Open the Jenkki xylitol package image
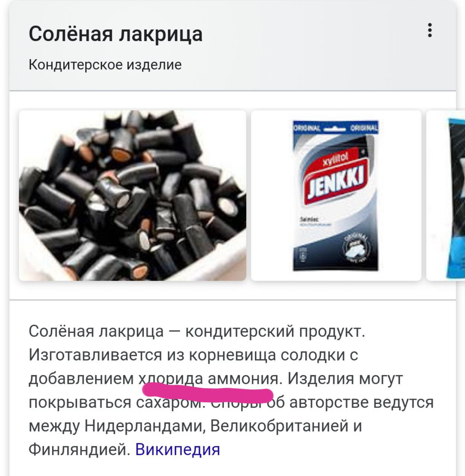The height and width of the screenshot is (476, 465). 336,195
